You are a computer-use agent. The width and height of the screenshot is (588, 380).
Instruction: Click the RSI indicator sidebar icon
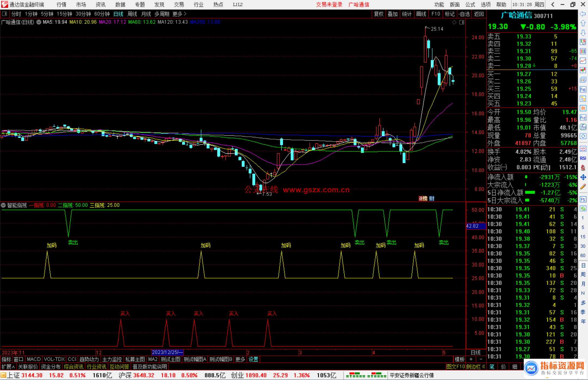[583, 158]
